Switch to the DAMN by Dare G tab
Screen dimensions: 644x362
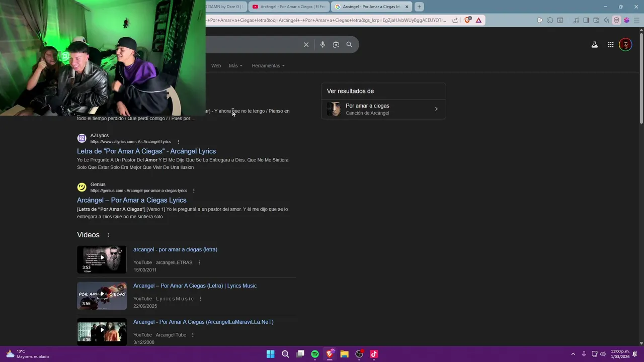pos(226,7)
